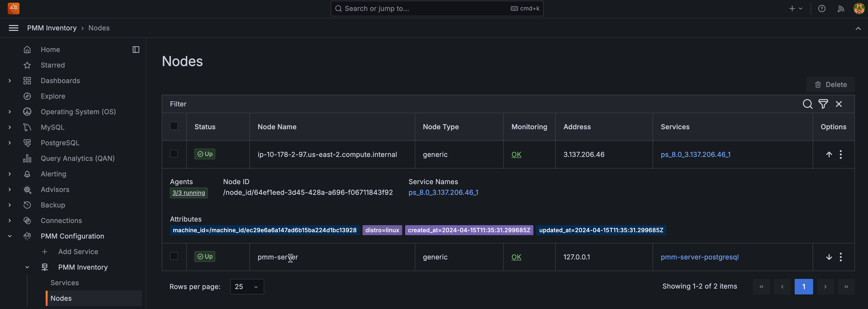
Task: Collapse the top bar with chevron
Action: 858,28
